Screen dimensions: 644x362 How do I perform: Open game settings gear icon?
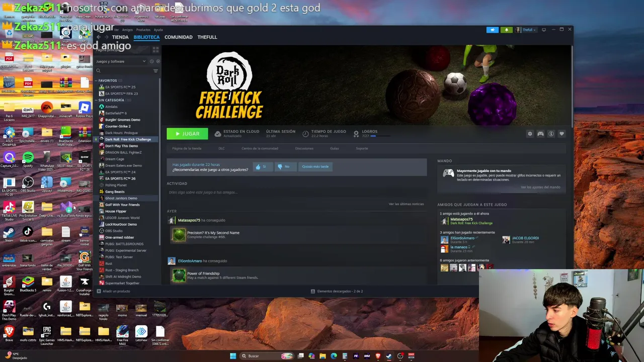(530, 134)
